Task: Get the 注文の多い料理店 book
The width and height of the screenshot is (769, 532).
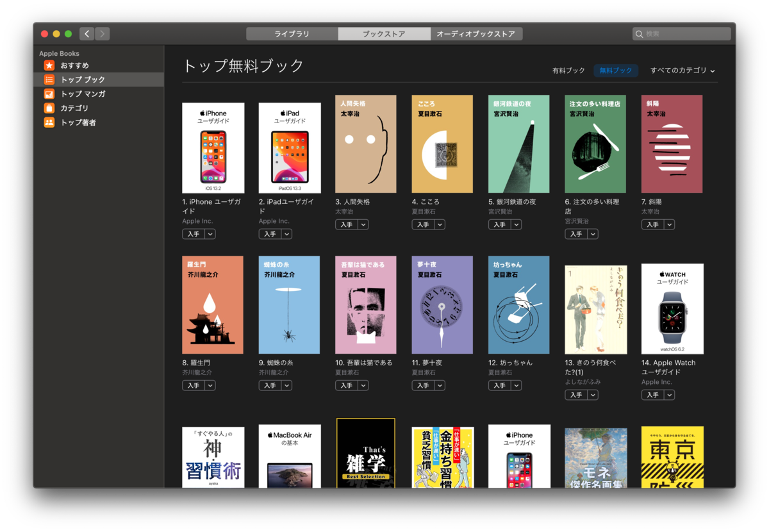Action: [x=576, y=234]
